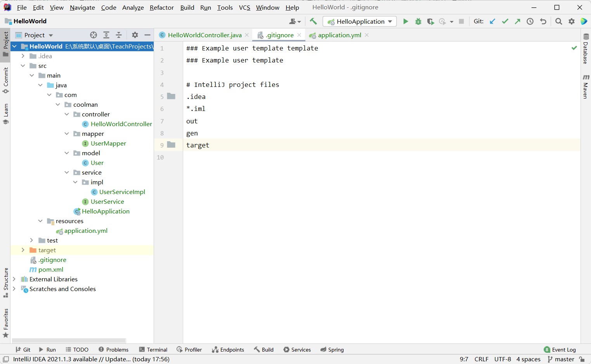
Task: Open IDE settings gear in the toolbar
Action: [x=572, y=21]
